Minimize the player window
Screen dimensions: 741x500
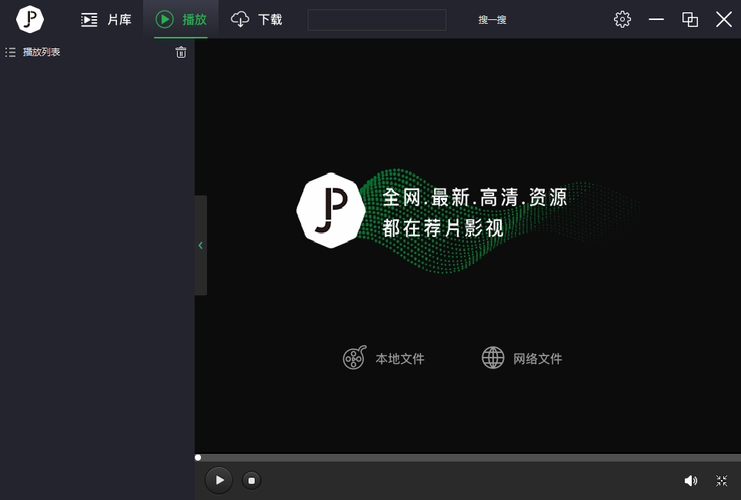656,19
